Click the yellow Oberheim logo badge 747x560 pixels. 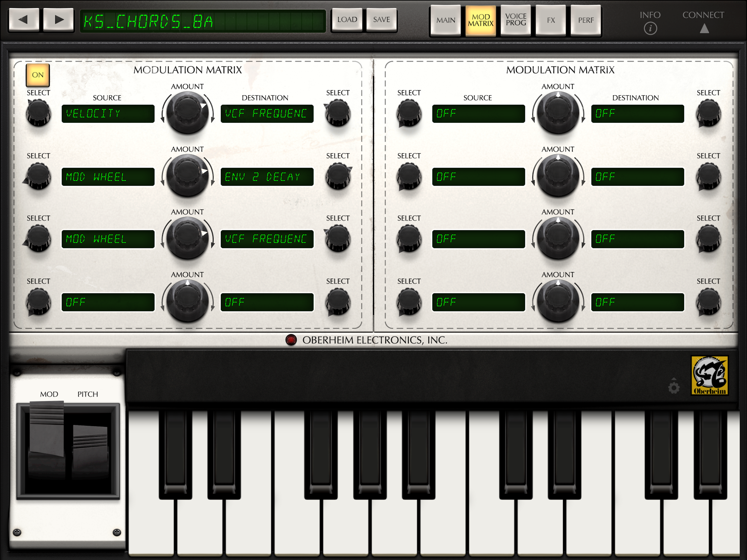coord(710,375)
